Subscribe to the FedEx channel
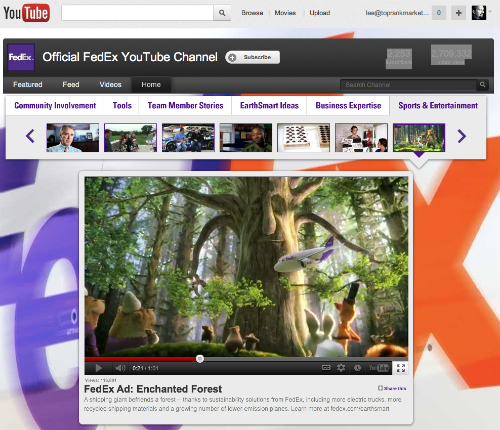 (253, 57)
